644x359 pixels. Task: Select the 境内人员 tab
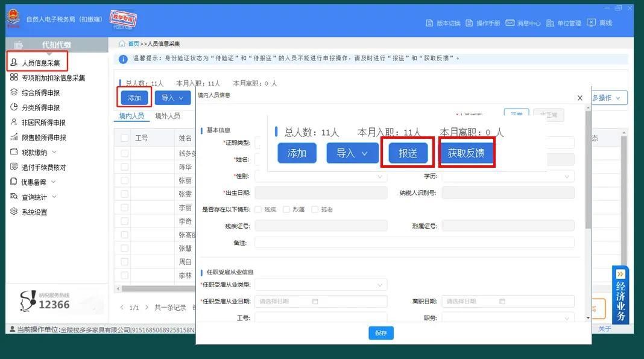pos(131,116)
